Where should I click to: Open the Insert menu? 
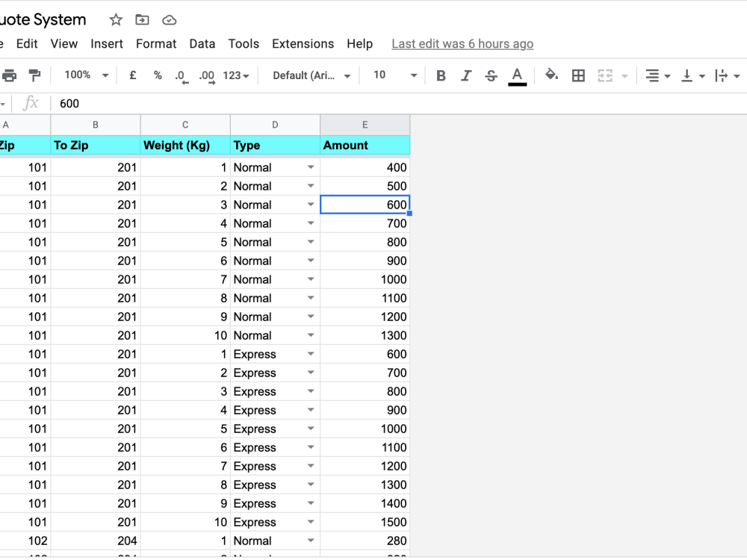(x=107, y=44)
